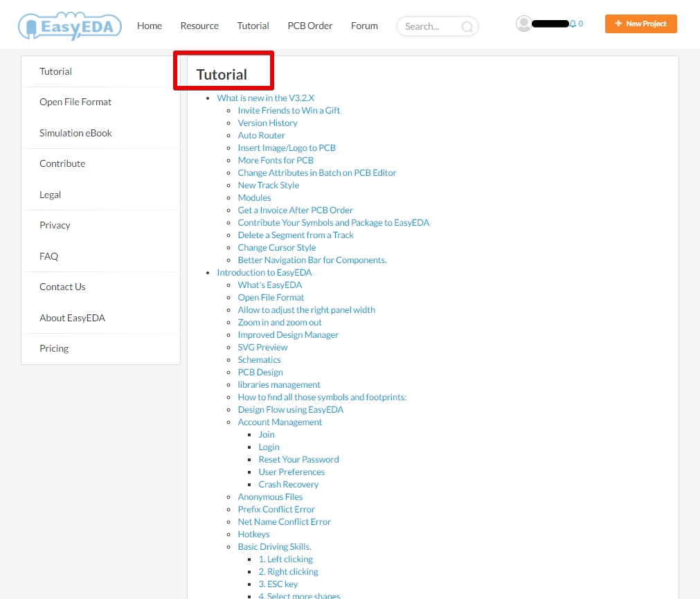Select Open File Format in sidebar

click(x=75, y=102)
